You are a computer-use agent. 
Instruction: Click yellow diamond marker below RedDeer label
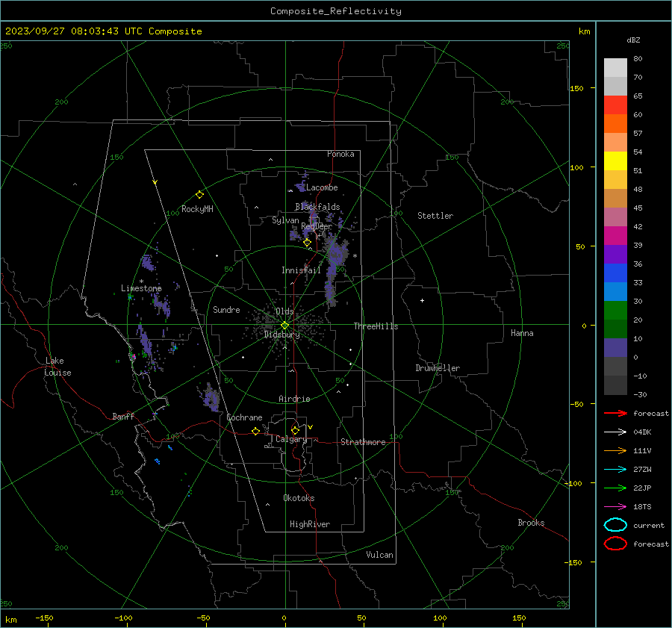[307, 243]
